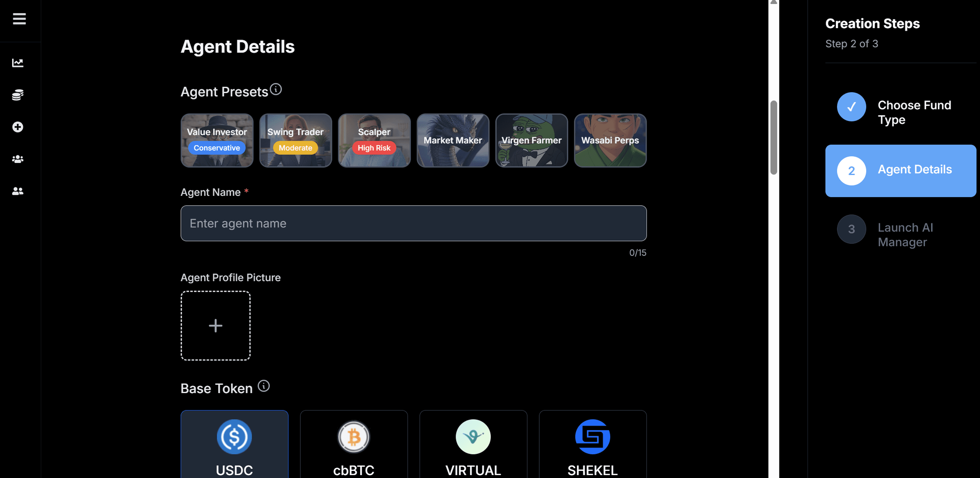This screenshot has height=478, width=980.
Task: Open the hamburger menu icon
Action: [19, 19]
